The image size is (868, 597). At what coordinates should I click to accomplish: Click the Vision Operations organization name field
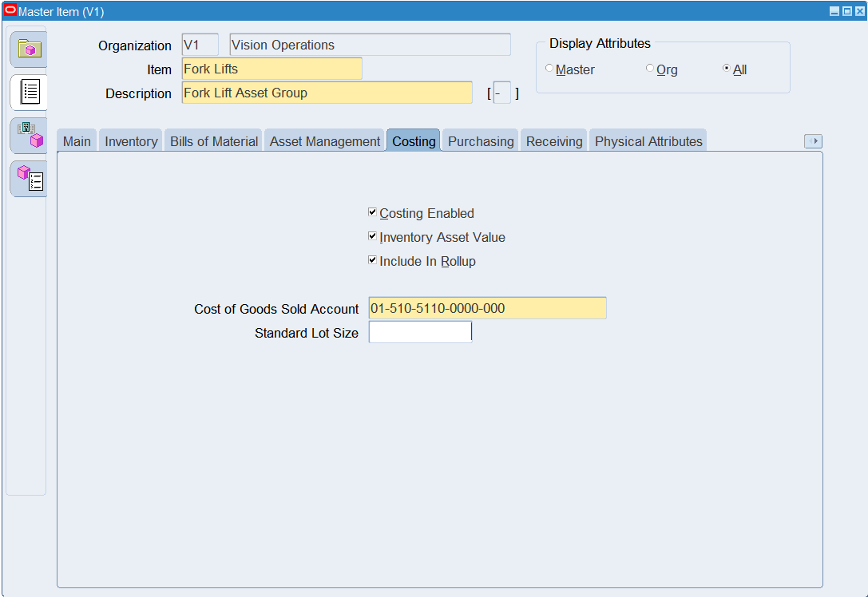(370, 45)
